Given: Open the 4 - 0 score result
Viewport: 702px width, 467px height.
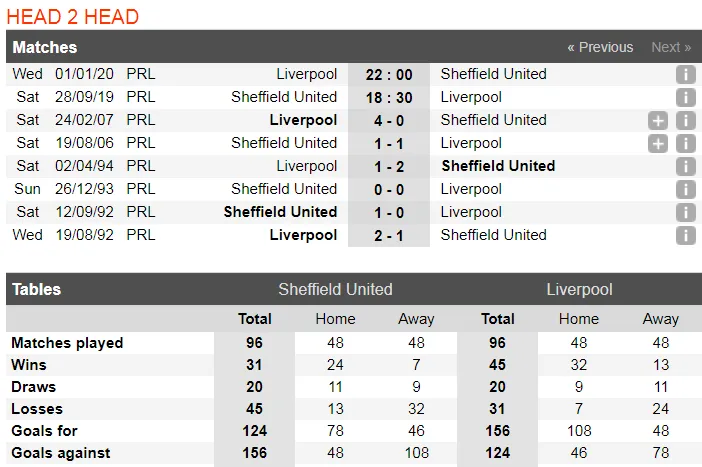Looking at the screenshot, I should [x=389, y=120].
